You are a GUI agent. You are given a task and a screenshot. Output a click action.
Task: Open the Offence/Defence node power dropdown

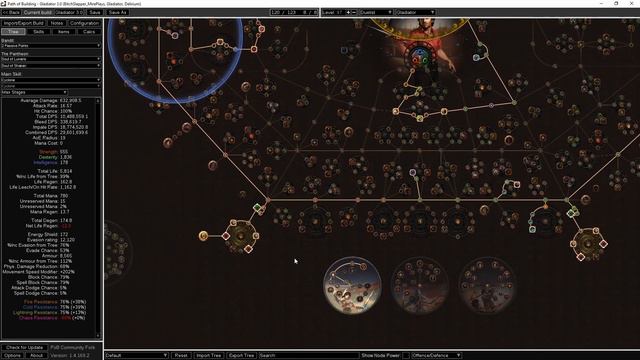436,356
